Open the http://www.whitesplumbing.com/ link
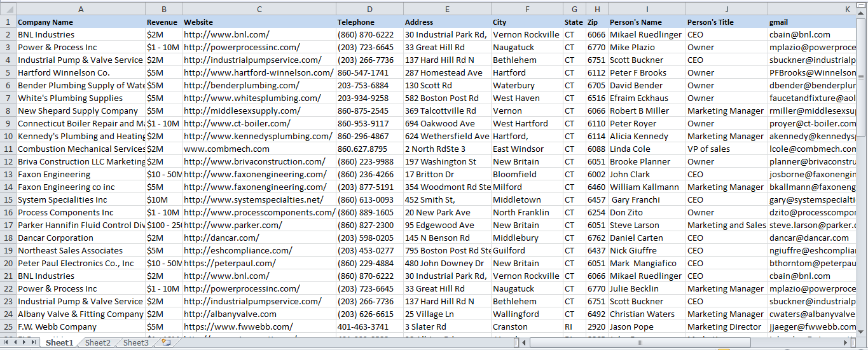 252,98
